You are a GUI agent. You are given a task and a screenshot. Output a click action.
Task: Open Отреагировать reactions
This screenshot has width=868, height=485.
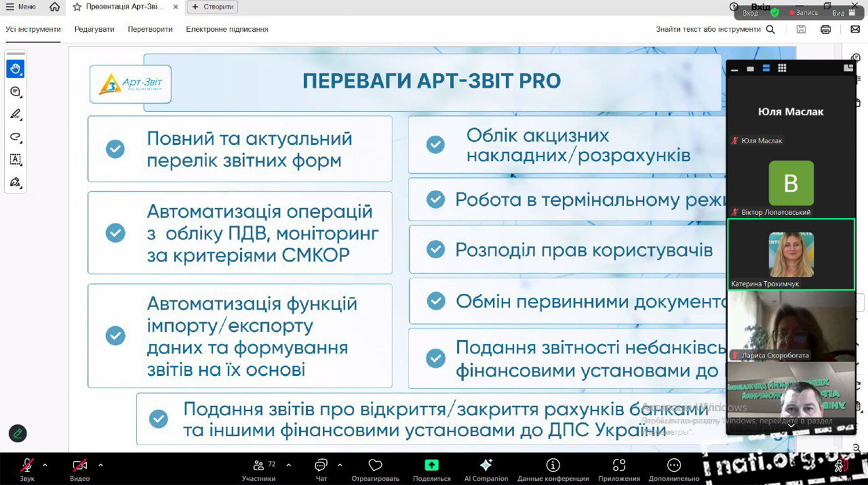pos(375,469)
